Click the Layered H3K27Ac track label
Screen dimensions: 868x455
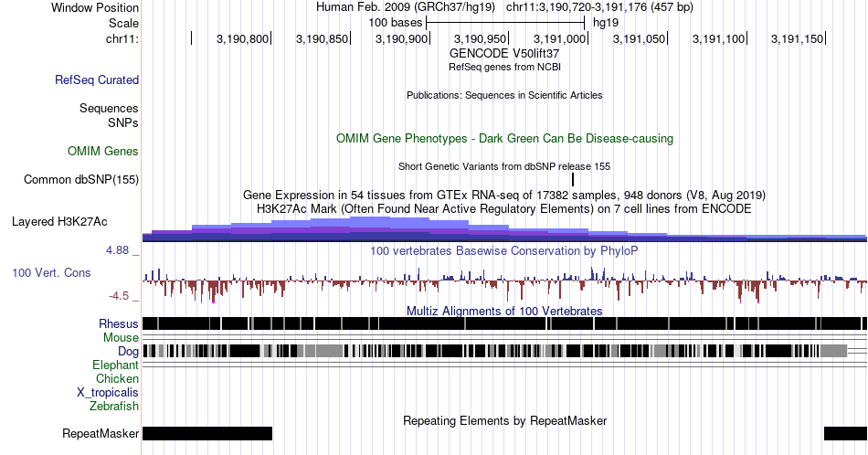click(x=59, y=221)
